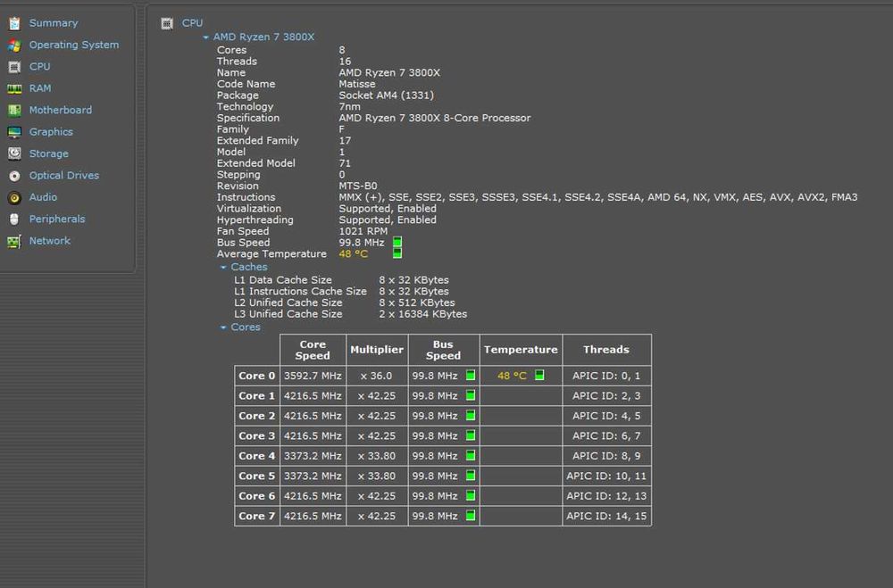Click the Revision value "MTS-B0"
Image resolution: width=893 pixels, height=588 pixels.
358,186
